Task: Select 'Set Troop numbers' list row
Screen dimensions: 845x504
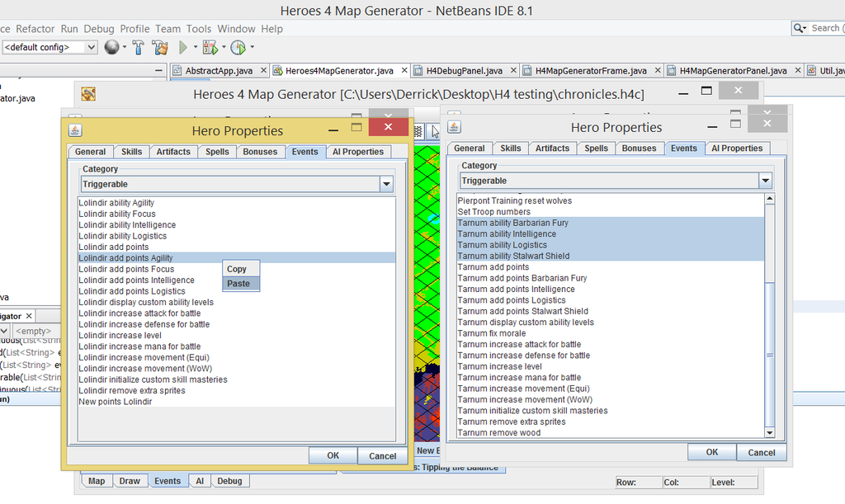Action: [611, 212]
